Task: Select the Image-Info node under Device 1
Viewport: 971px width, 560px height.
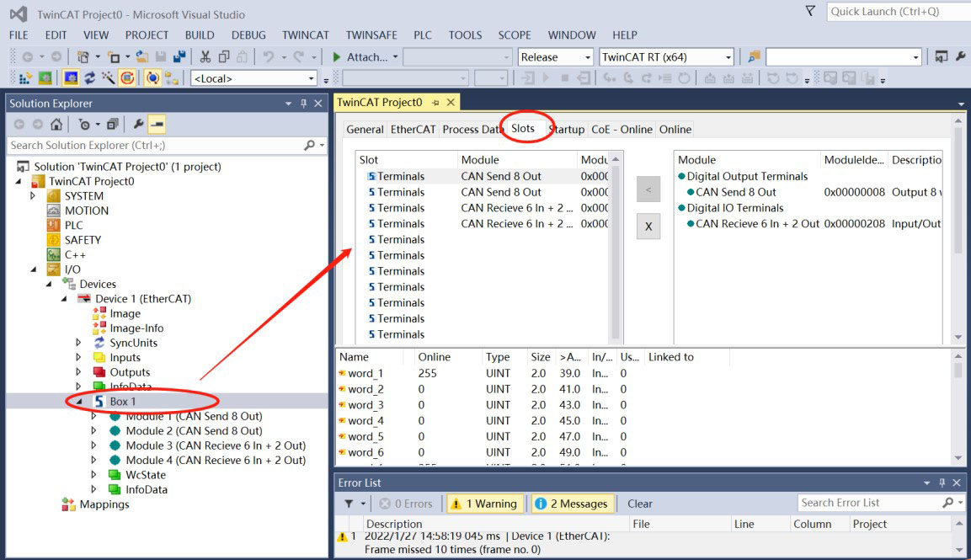Action: click(x=136, y=328)
